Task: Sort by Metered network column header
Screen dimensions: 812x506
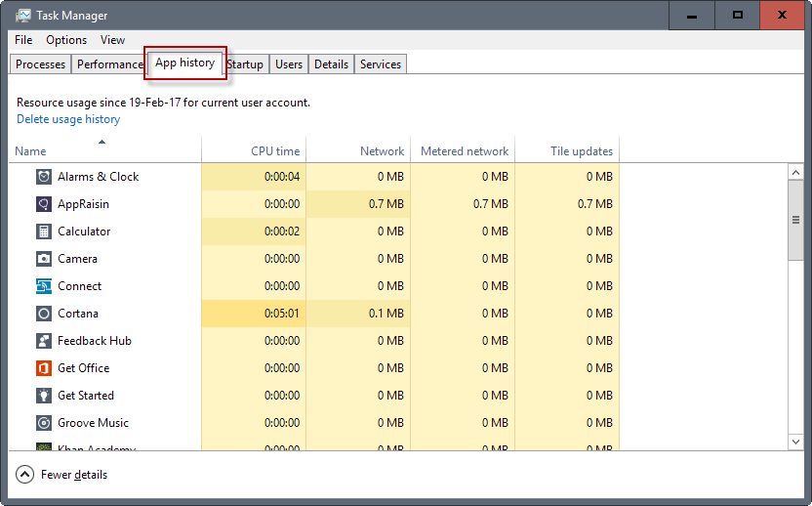Action: [x=463, y=150]
